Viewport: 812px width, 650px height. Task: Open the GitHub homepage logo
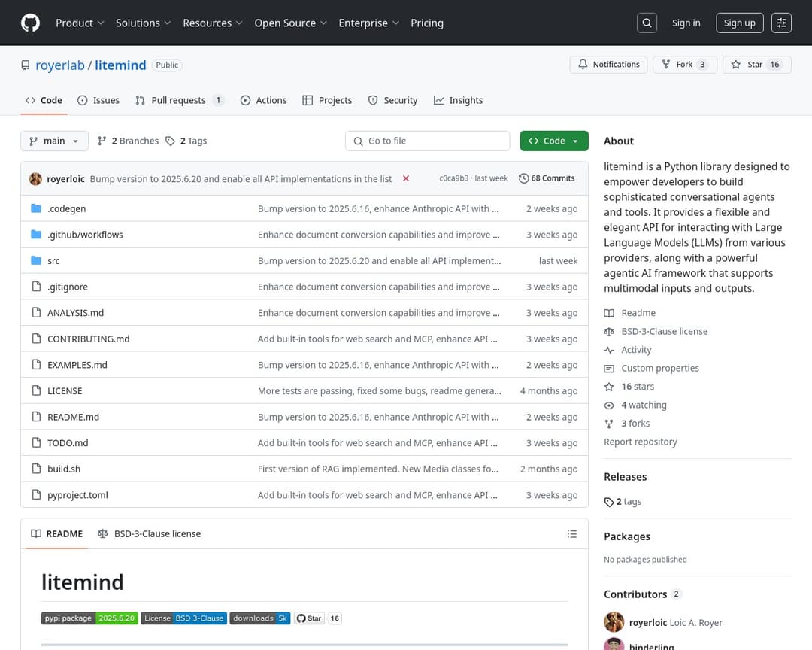coord(30,23)
